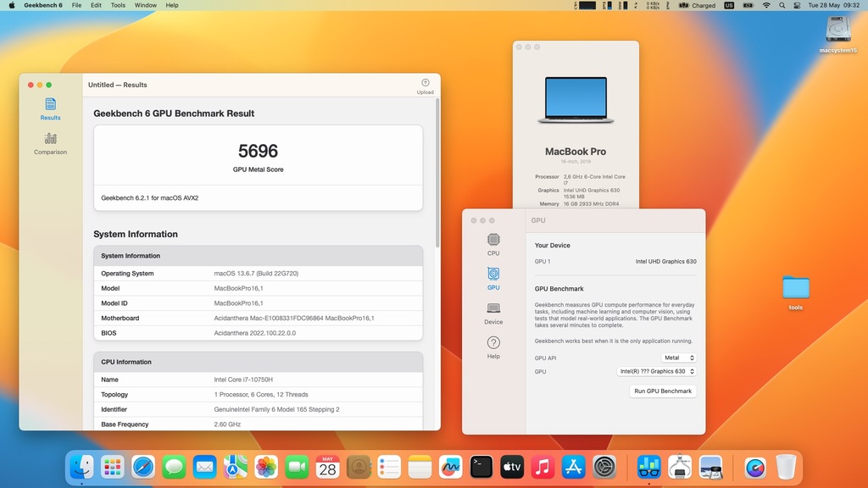Image resolution: width=868 pixels, height=488 pixels.
Task: Open Preview app in the dock
Action: pyautogui.click(x=711, y=468)
